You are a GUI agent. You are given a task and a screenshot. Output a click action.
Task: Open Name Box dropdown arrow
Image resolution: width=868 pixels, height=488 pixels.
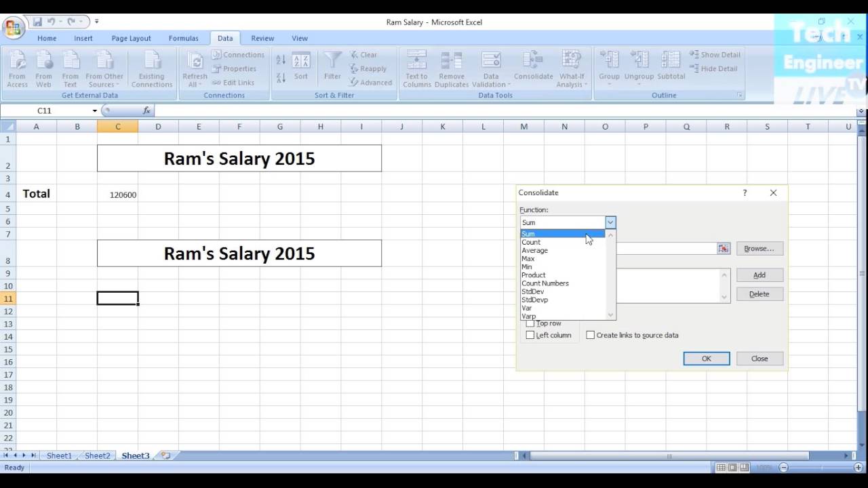tap(94, 110)
